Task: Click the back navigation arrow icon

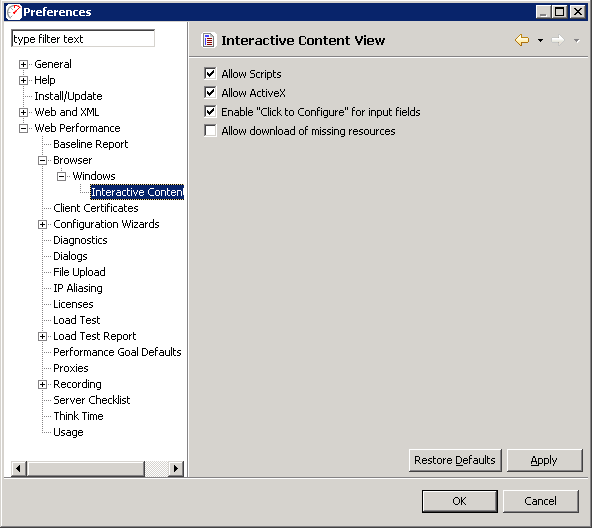Action: pyautogui.click(x=522, y=40)
